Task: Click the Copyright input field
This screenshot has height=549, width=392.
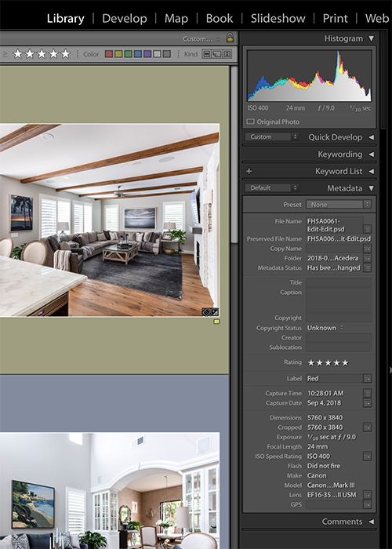Action: [339, 318]
